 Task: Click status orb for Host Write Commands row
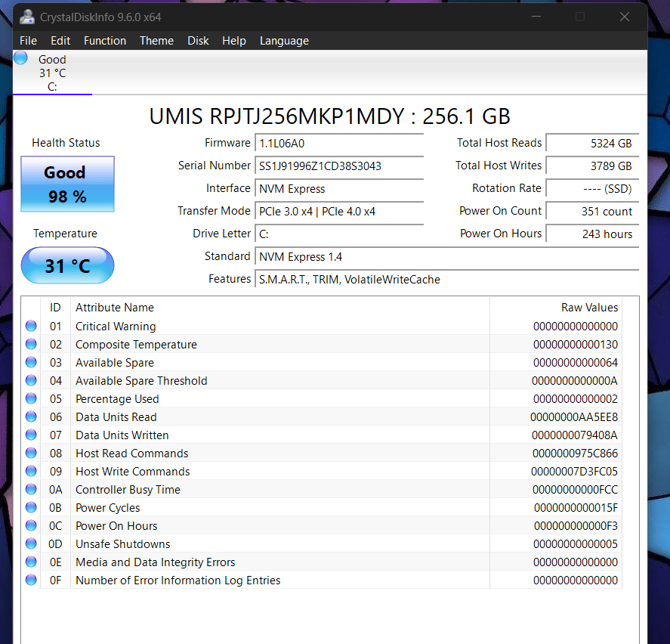point(31,471)
